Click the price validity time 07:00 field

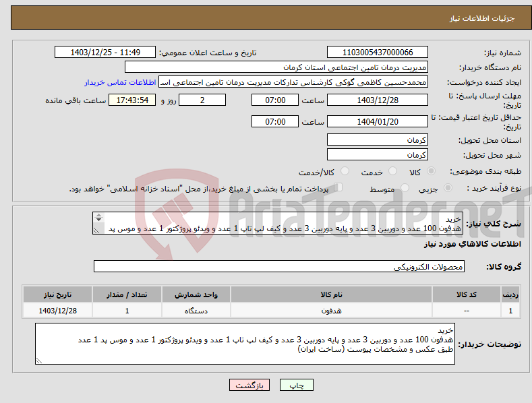tap(275, 121)
